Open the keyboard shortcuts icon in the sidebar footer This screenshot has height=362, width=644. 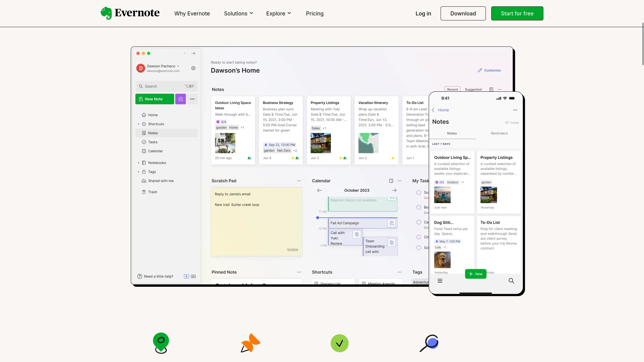coord(193,276)
